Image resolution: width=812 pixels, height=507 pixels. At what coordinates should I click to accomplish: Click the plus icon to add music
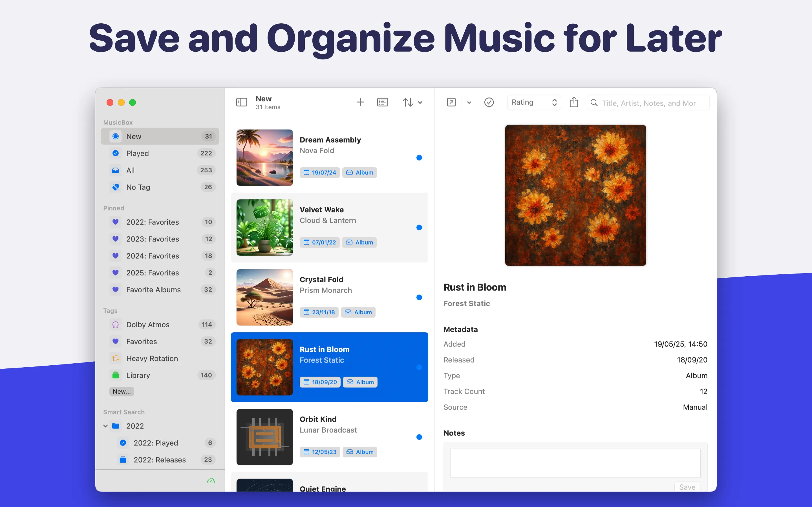tap(360, 102)
